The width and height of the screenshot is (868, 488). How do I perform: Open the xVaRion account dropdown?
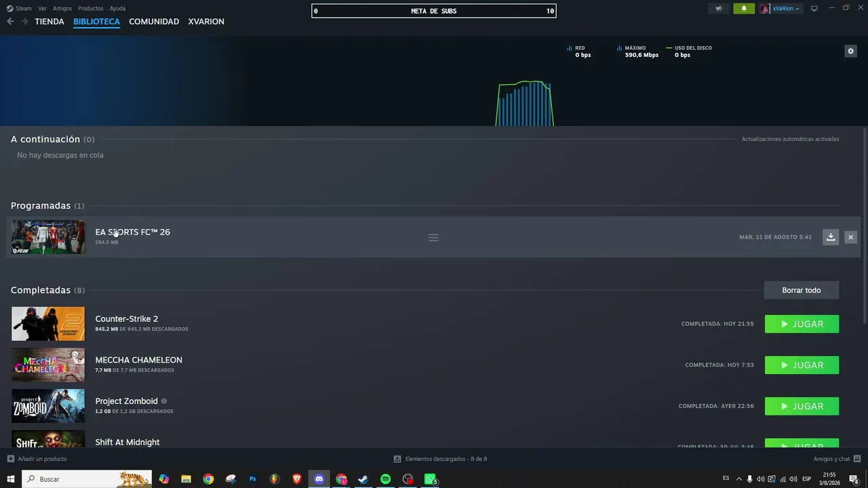pyautogui.click(x=786, y=9)
